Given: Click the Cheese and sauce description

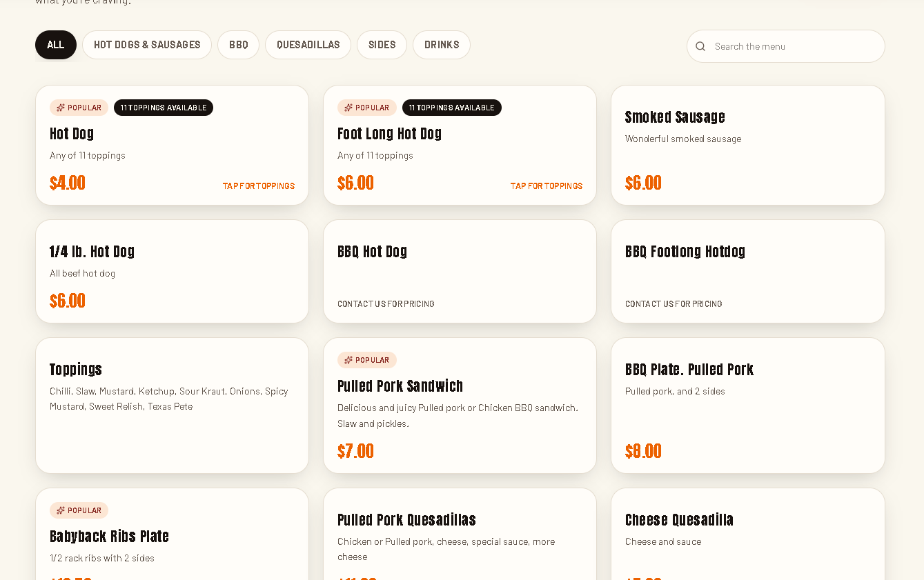Looking at the screenshot, I should [x=663, y=542].
